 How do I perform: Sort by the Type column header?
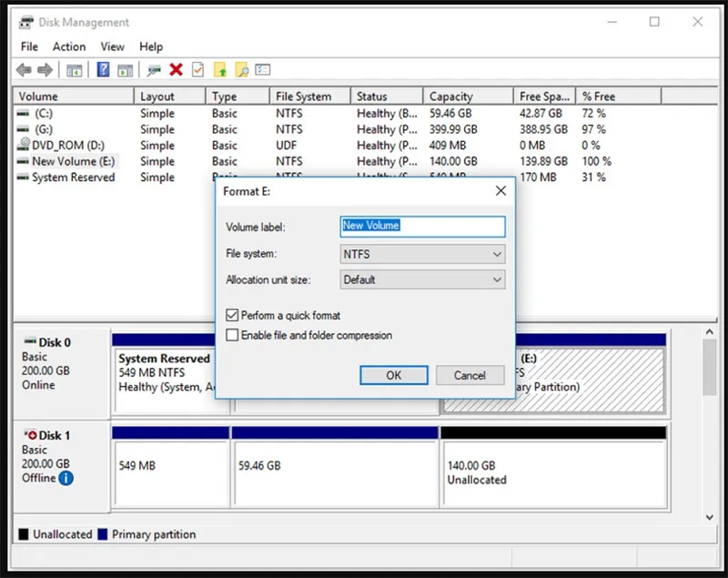(238, 96)
